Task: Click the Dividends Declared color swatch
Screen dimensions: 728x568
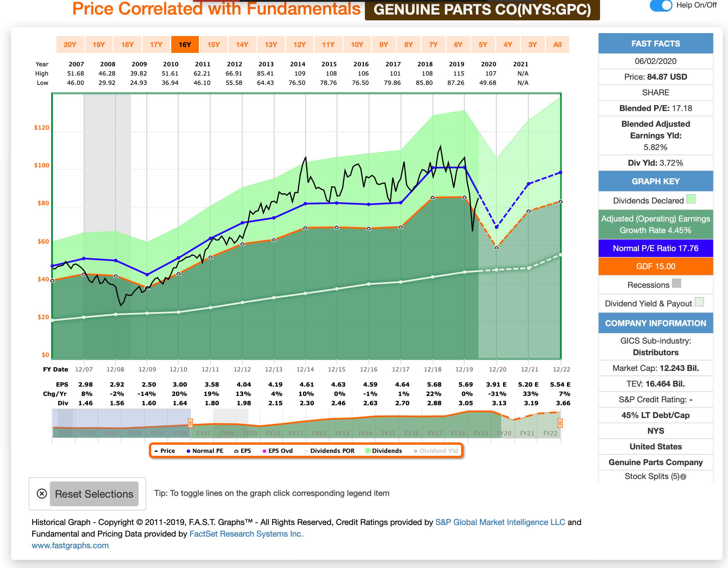Action: 691,199
